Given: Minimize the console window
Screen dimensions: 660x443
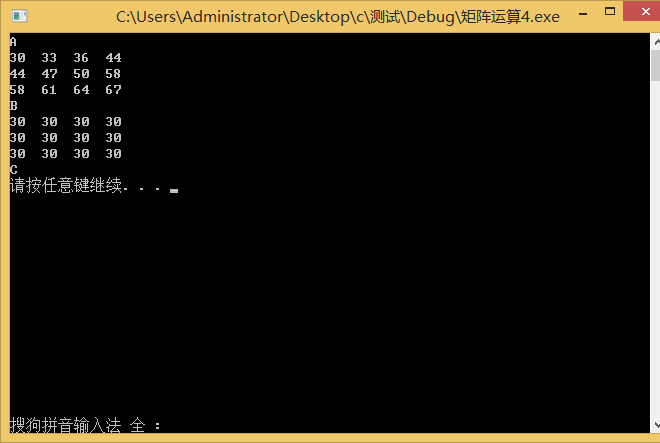Looking at the screenshot, I should 583,14.
